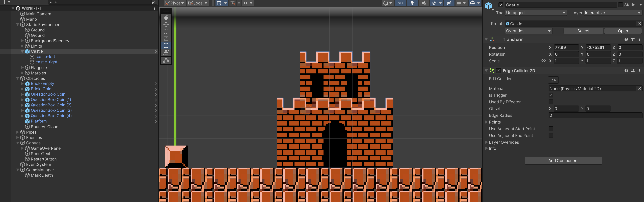Click Edge Radius input field

(595, 115)
